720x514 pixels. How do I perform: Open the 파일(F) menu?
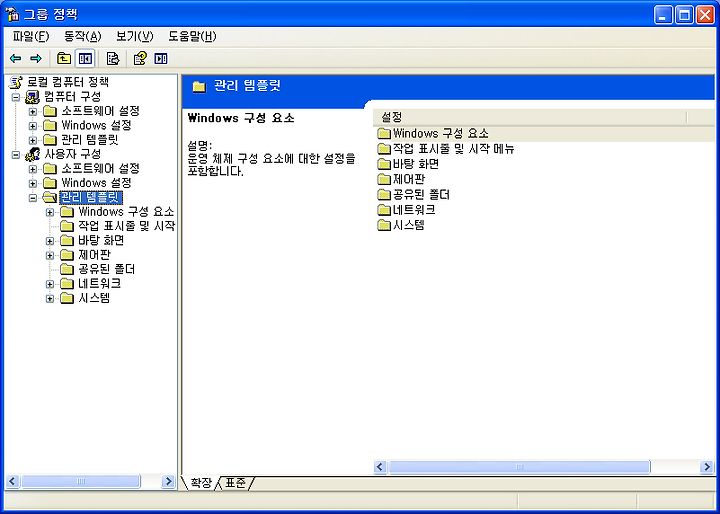pyautogui.click(x=31, y=36)
